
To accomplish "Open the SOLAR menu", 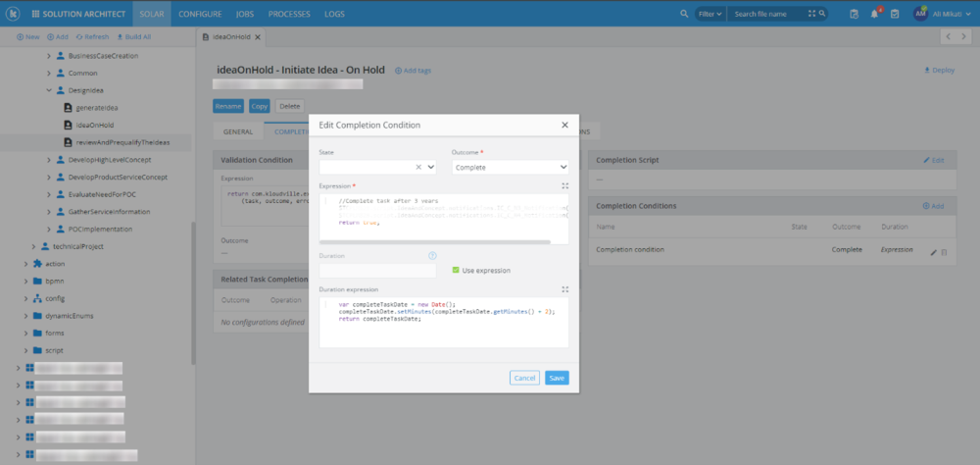I will tap(152, 14).
